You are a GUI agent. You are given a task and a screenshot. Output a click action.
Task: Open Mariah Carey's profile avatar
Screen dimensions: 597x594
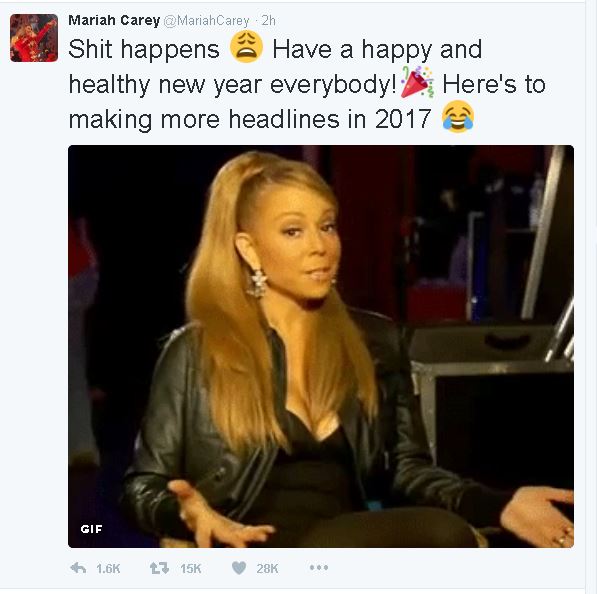tap(34, 38)
